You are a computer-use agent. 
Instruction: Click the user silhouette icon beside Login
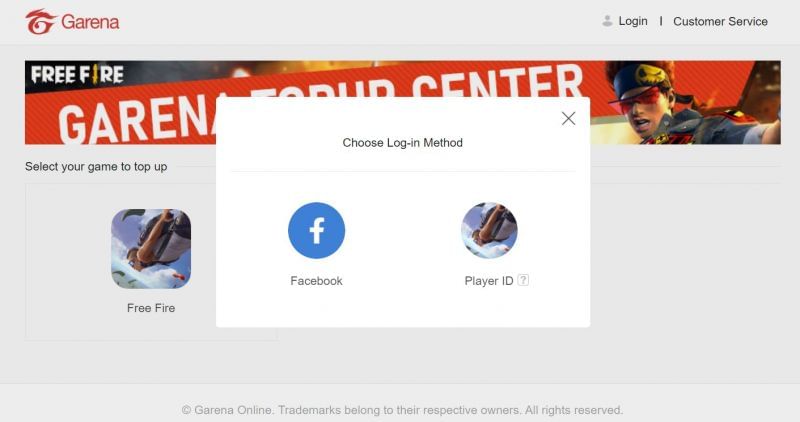[607, 21]
